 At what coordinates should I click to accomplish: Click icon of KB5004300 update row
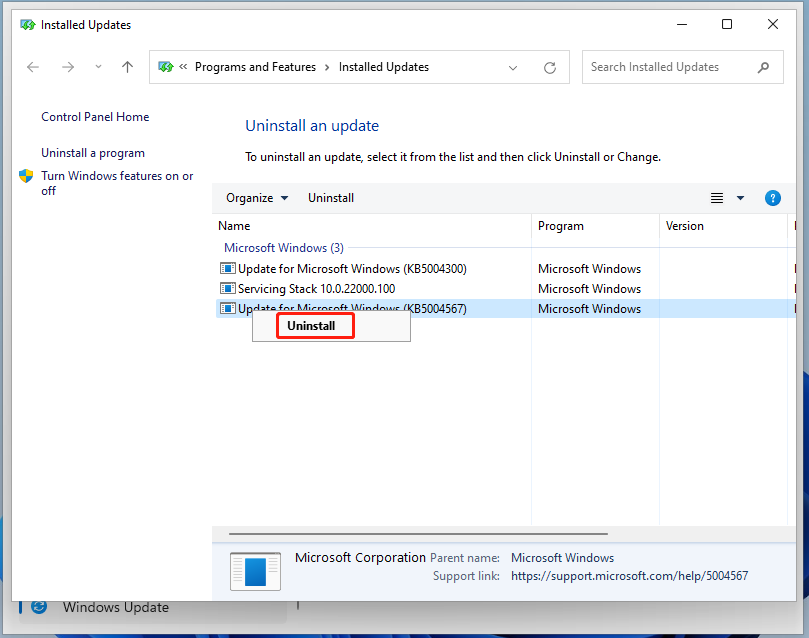pos(228,268)
